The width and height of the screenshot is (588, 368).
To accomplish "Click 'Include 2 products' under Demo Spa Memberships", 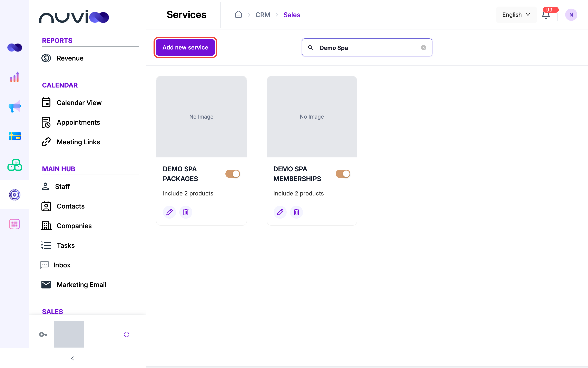I will (x=298, y=193).
